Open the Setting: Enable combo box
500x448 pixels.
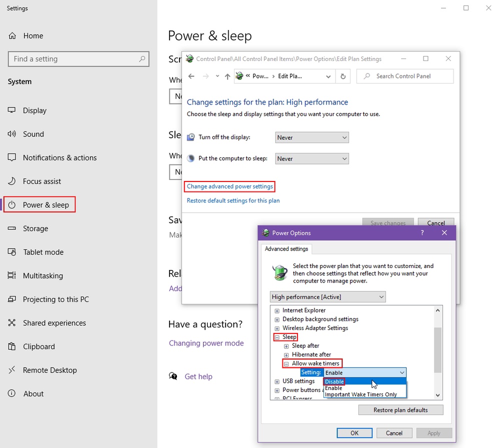pos(365,372)
